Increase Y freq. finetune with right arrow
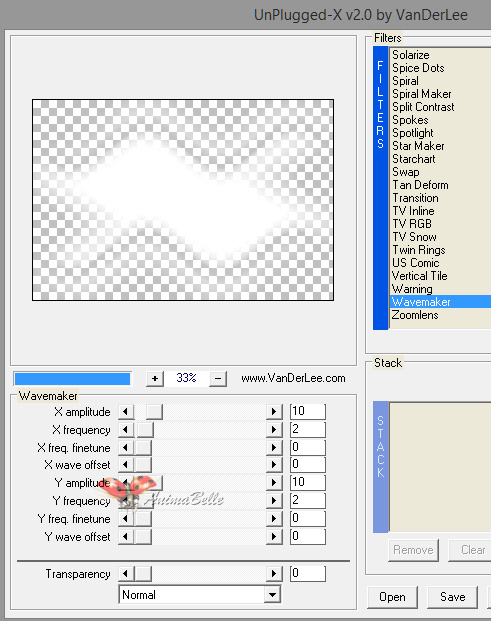This screenshot has height=621, width=491. pyautogui.click(x=274, y=518)
